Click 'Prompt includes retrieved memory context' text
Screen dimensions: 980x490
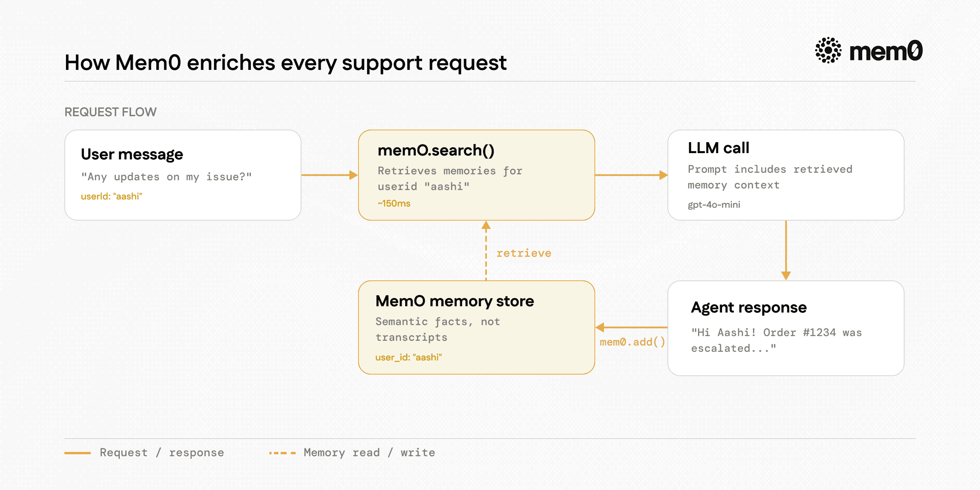(770, 177)
